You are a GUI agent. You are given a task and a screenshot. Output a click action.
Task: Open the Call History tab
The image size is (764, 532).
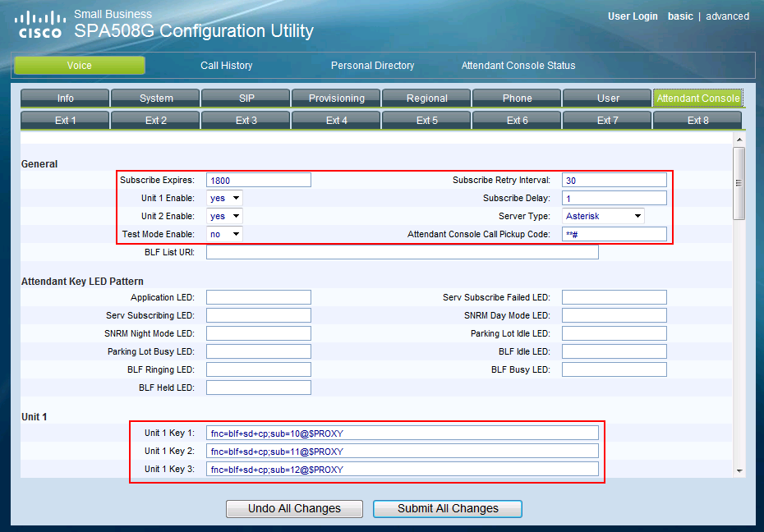[x=227, y=65]
